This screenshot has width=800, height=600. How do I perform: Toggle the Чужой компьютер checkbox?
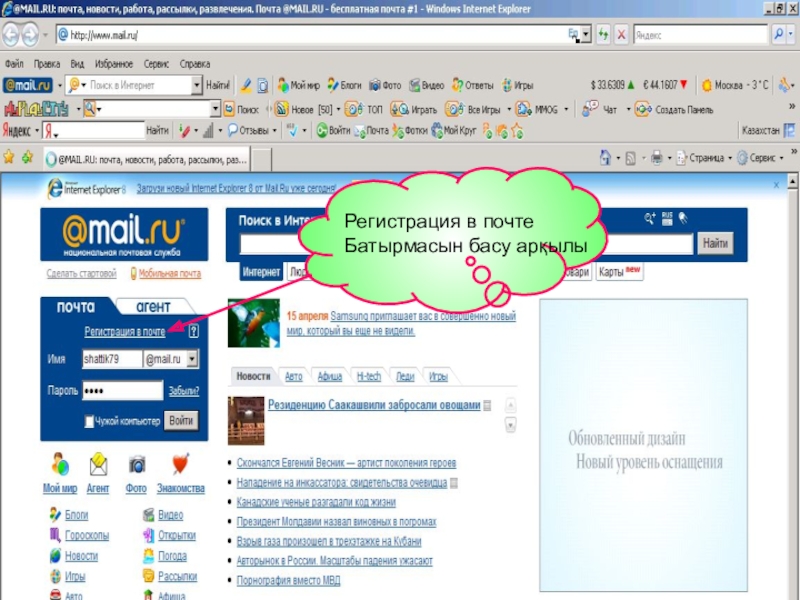point(89,421)
